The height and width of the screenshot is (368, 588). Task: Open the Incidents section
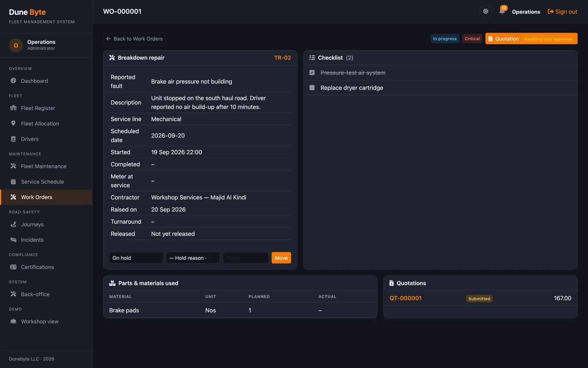(46, 240)
